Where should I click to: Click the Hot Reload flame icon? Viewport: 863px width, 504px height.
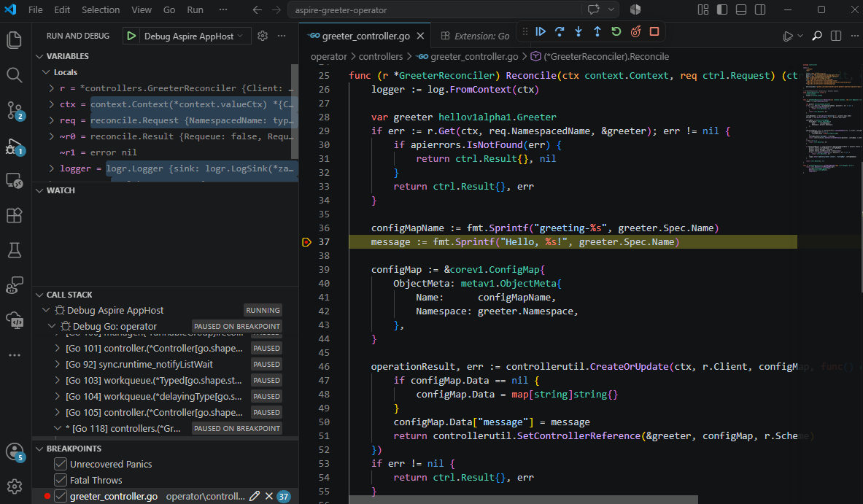(x=635, y=31)
